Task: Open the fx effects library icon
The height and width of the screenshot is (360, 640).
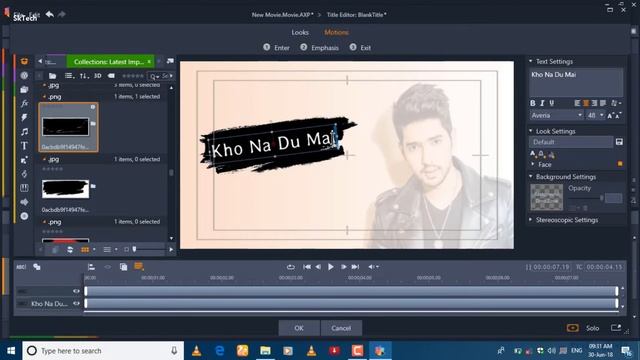Action: pyautogui.click(x=24, y=103)
